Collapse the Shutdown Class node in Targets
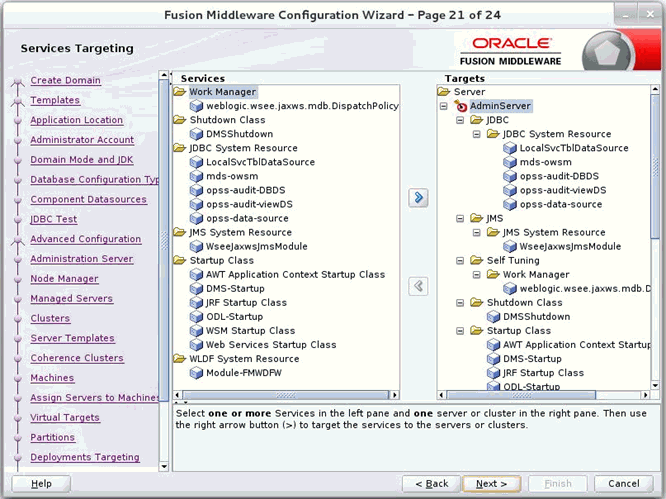666x499 pixels. click(460, 303)
